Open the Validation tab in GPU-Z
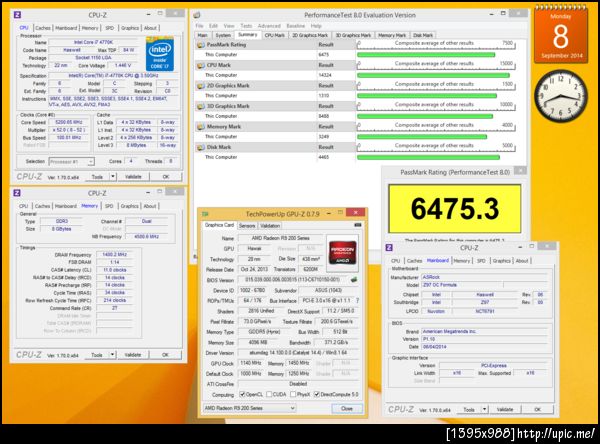Viewport: 600px width, 444px height. click(x=270, y=226)
